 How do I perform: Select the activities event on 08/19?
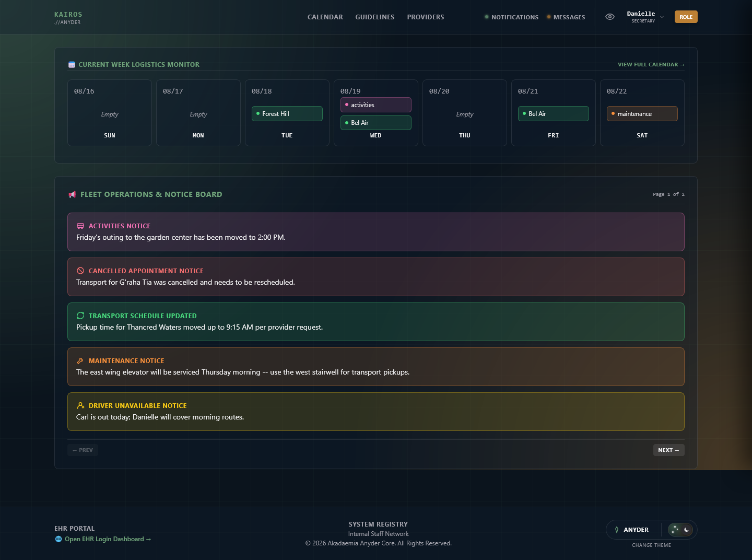376,105
